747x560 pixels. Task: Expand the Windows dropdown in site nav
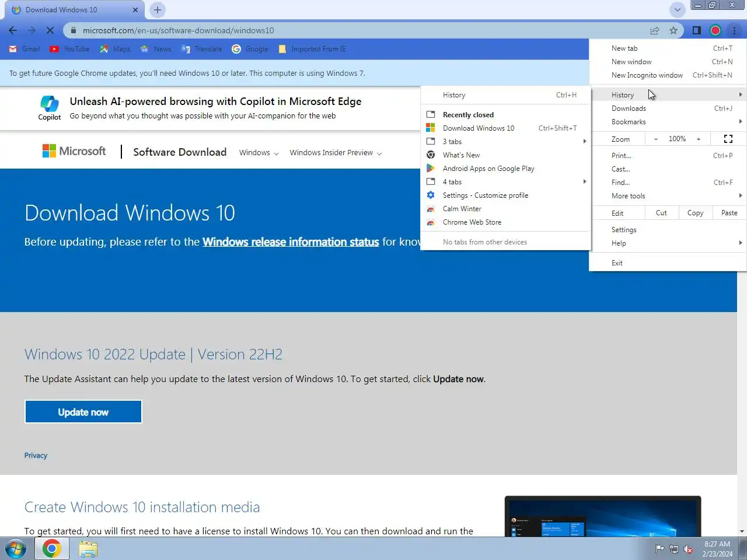[259, 153]
